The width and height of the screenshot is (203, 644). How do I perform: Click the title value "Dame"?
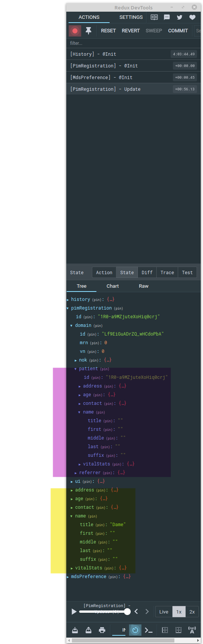(118, 525)
